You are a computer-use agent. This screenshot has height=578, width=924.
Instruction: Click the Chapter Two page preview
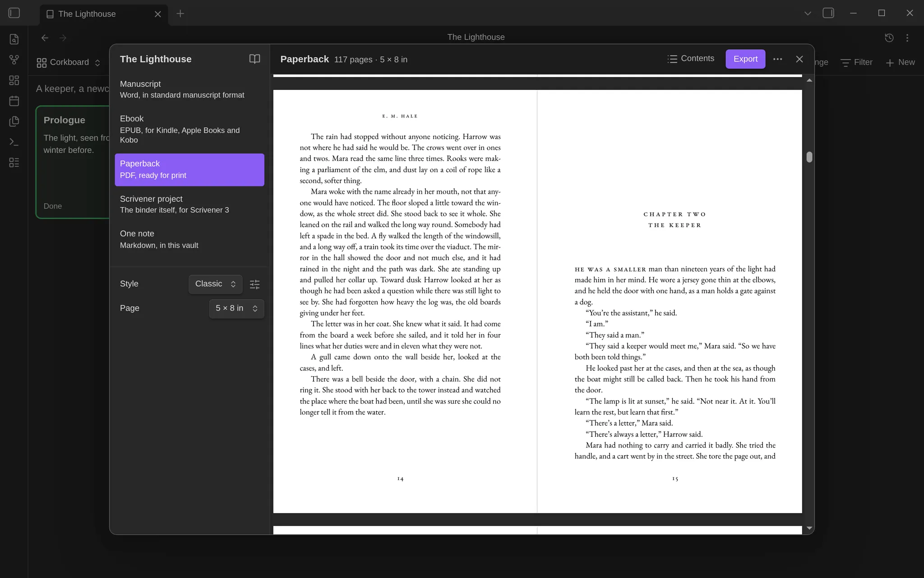670,301
